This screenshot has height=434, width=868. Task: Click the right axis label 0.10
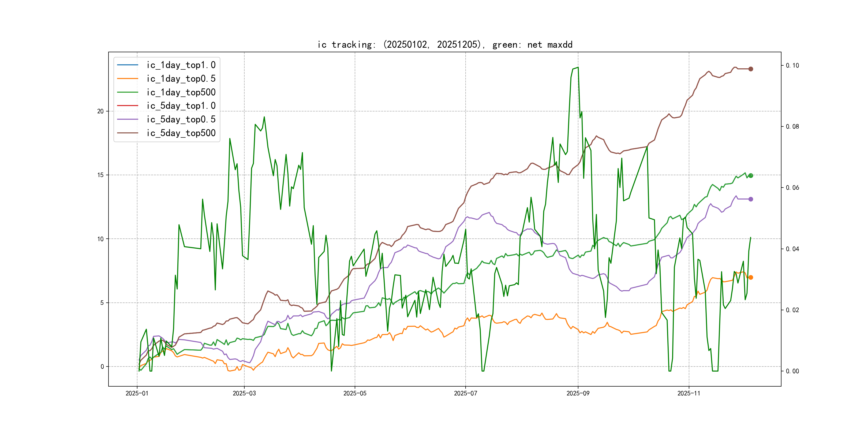pos(792,65)
